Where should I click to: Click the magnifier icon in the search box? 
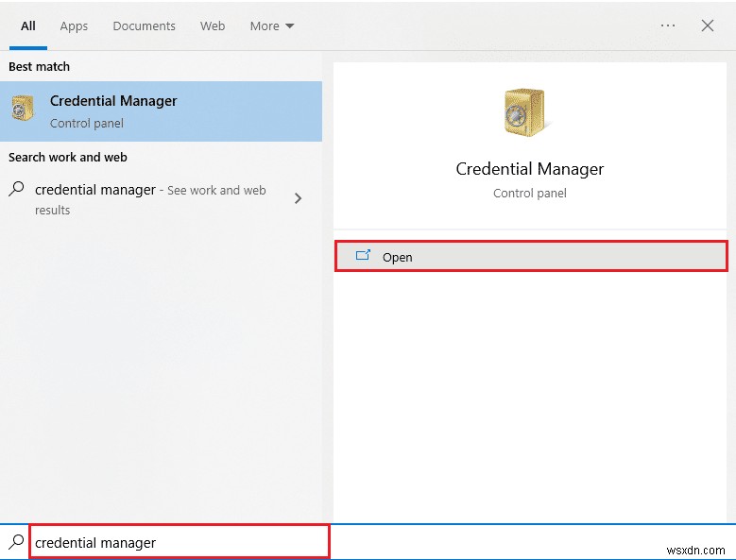[16, 542]
